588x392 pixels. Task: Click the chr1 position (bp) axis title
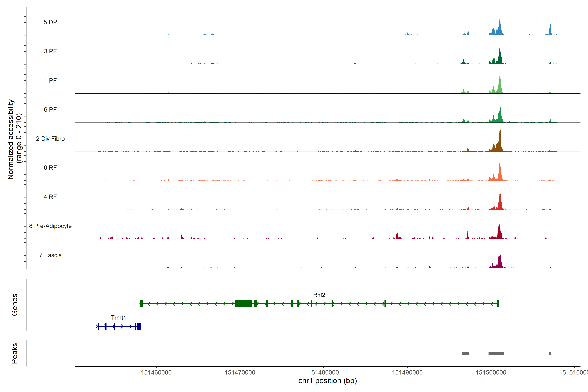(327, 381)
